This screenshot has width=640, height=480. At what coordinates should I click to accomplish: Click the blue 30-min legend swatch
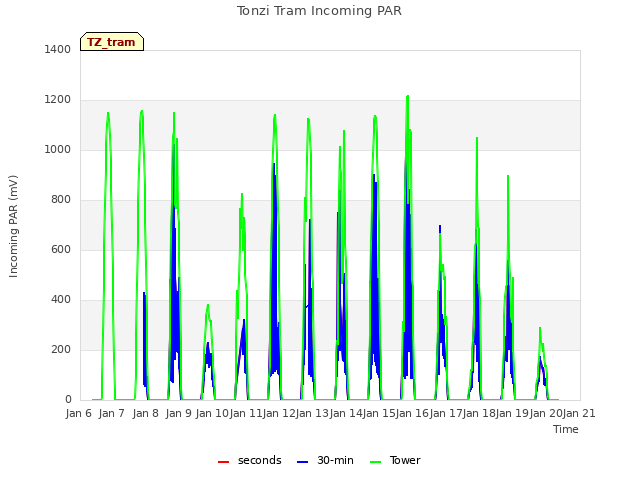pos(302,462)
